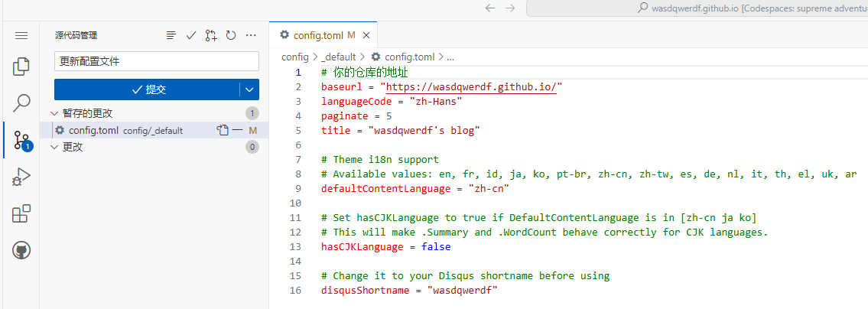Viewport: 868px width, 309px height.
Task: Collapse the 暂存的更改 section
Action: [54, 113]
